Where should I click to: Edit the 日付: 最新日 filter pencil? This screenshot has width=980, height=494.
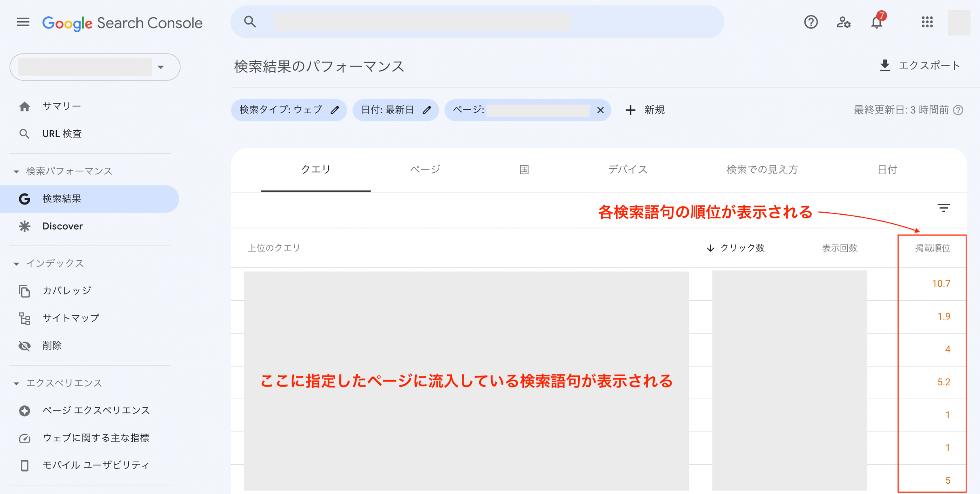(427, 110)
